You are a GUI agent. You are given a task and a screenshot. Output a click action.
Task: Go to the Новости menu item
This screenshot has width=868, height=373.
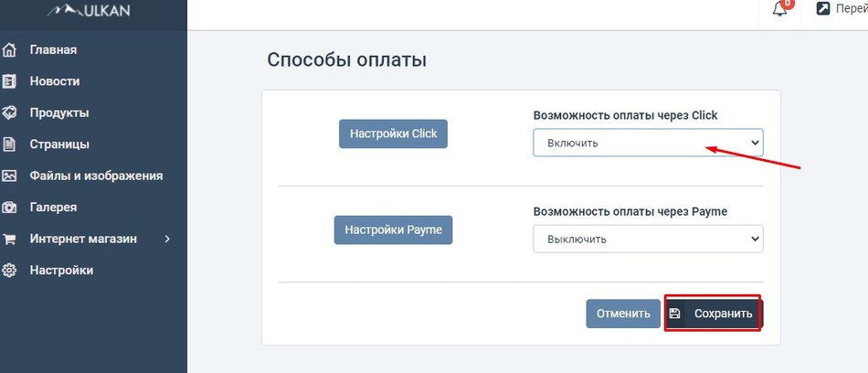pyautogui.click(x=55, y=81)
